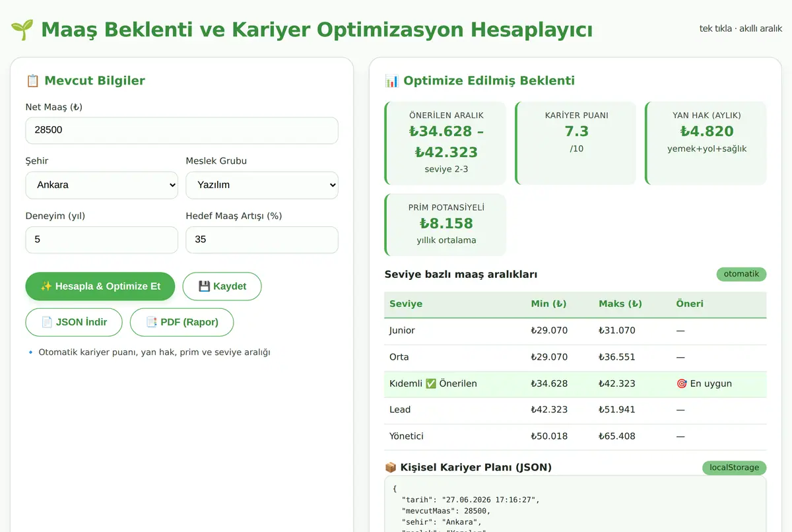Click the Maks (₺) column header
The image size is (792, 532).
click(x=620, y=304)
